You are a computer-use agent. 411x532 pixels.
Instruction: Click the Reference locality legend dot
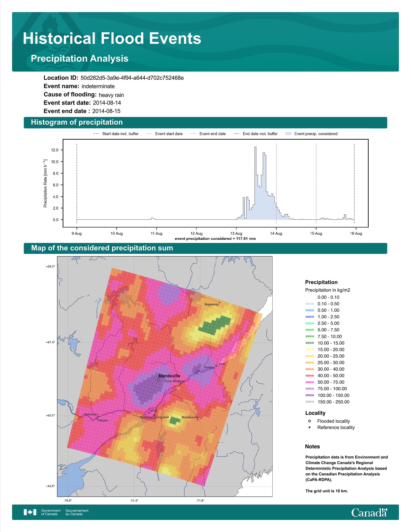[x=309, y=427]
